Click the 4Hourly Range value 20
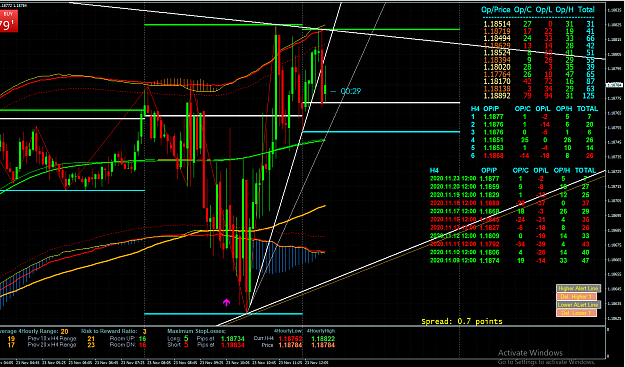625x367 pixels. point(65,332)
